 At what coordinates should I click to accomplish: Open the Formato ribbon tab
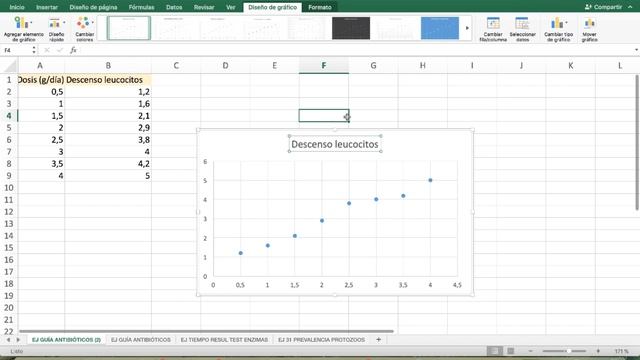point(320,7)
